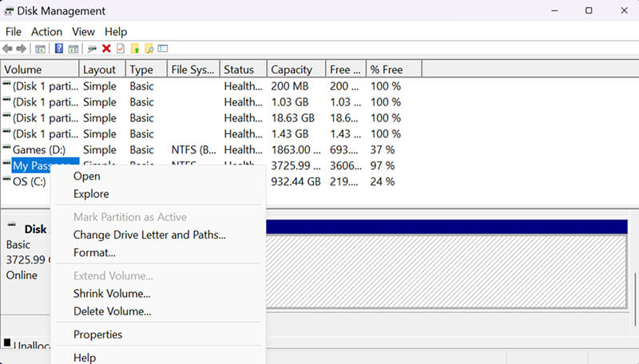Click the Disk Management title bar icon
The image size is (639, 364).
[9, 11]
